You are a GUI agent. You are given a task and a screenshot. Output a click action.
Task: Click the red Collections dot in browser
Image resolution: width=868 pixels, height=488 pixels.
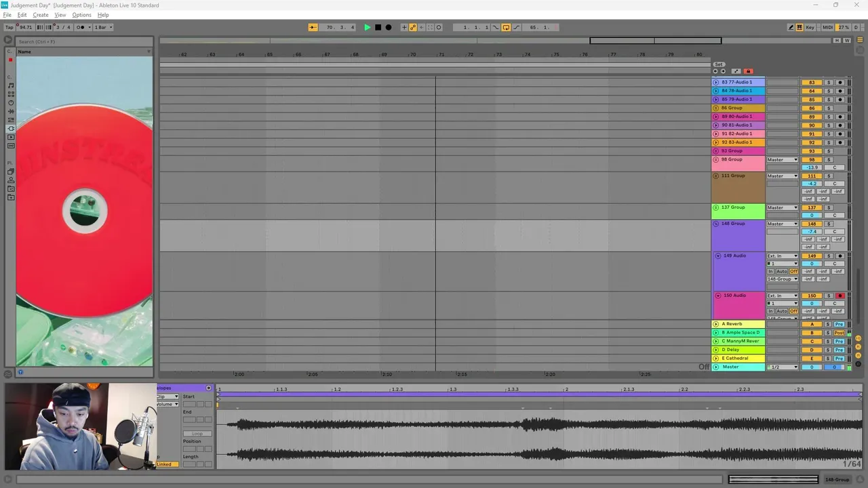[10, 60]
